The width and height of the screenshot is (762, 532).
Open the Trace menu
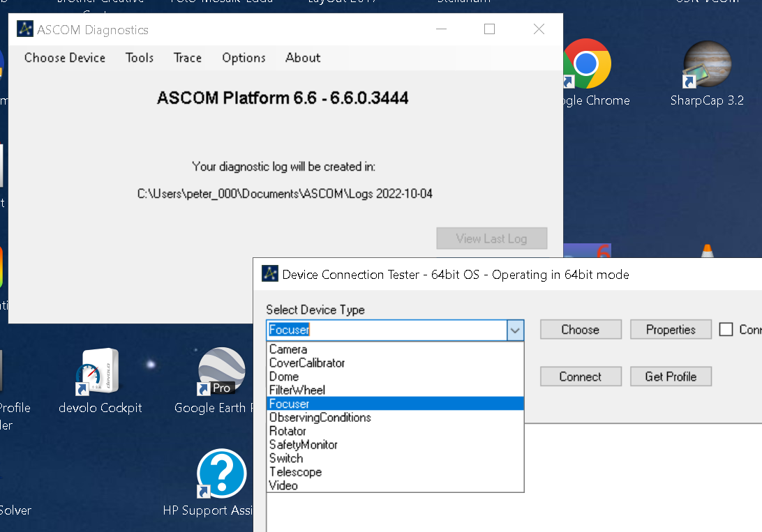pyautogui.click(x=188, y=58)
